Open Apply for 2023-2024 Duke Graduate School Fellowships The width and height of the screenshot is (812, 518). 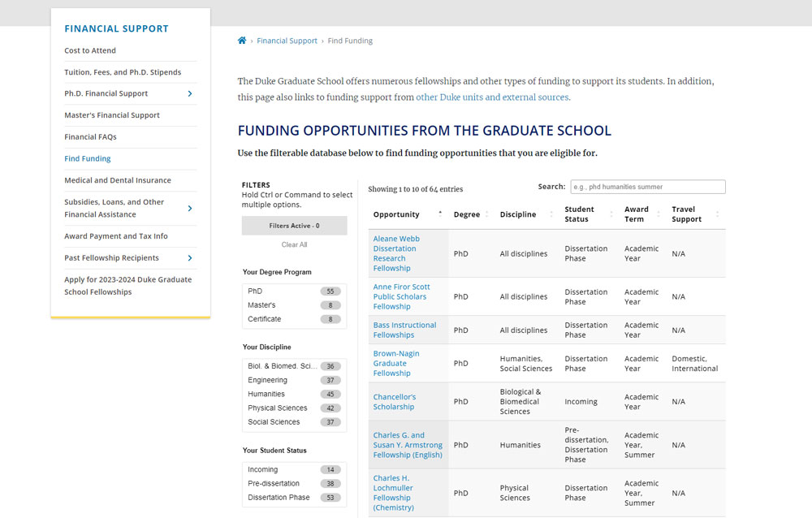point(128,286)
